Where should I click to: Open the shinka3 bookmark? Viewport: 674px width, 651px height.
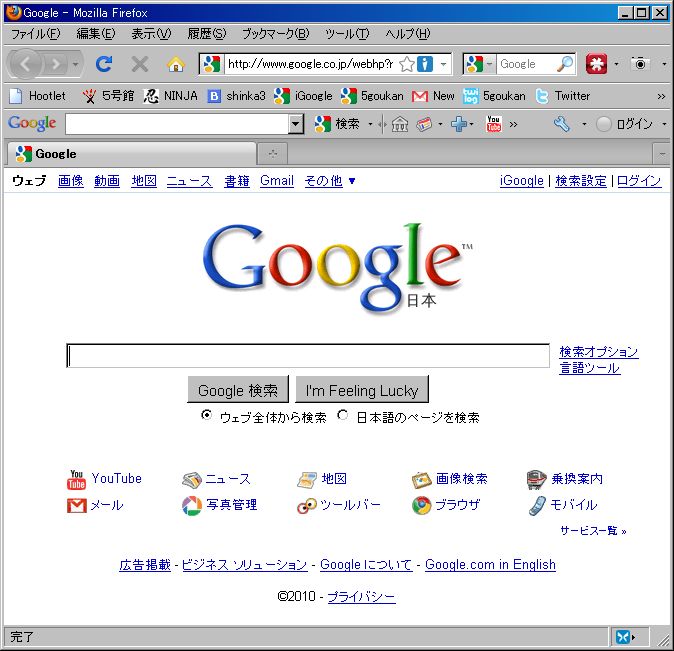236,95
